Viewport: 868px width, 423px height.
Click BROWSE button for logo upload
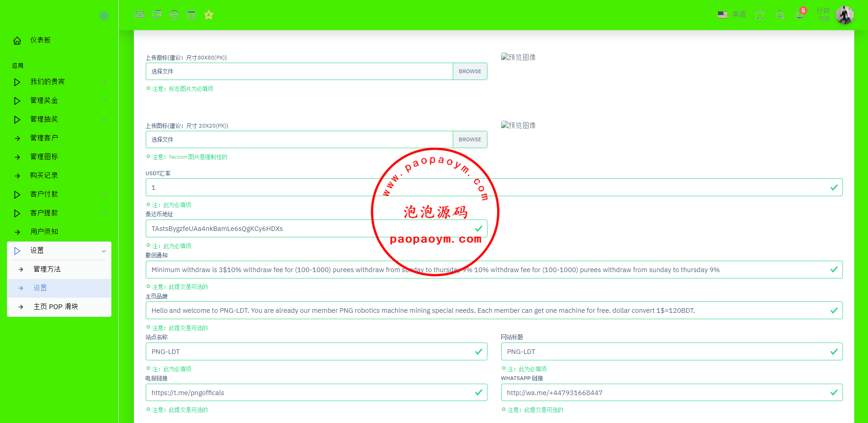(x=470, y=71)
